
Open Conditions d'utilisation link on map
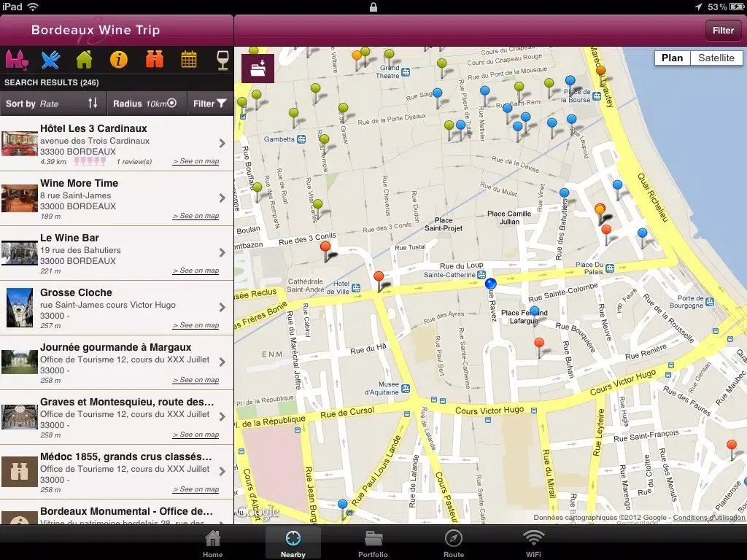pos(709,518)
